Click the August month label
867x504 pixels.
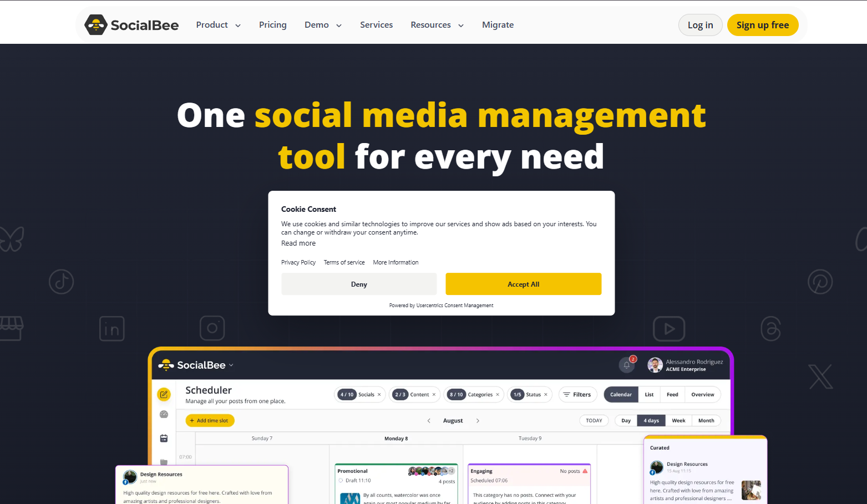(453, 421)
